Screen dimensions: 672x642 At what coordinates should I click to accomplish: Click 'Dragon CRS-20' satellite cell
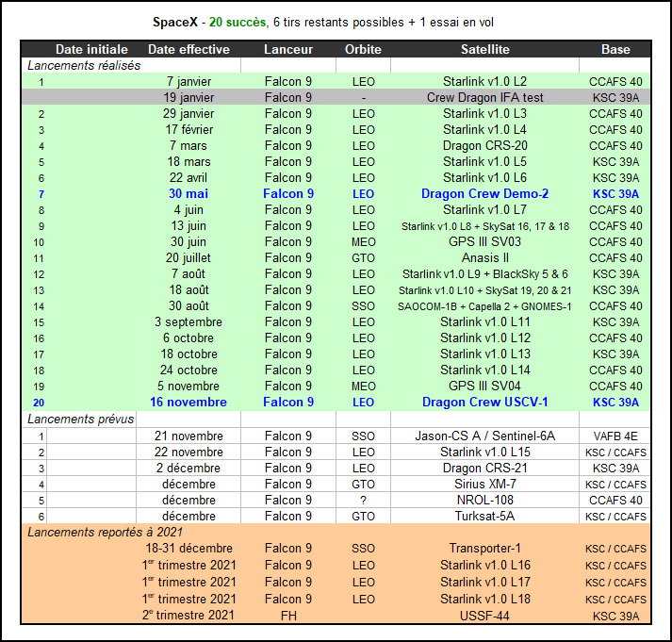click(x=484, y=145)
